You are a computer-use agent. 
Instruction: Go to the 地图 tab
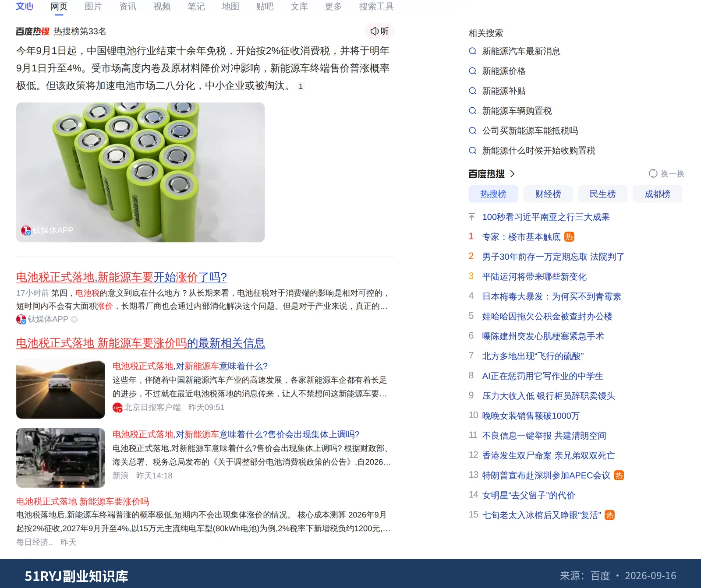tap(230, 7)
